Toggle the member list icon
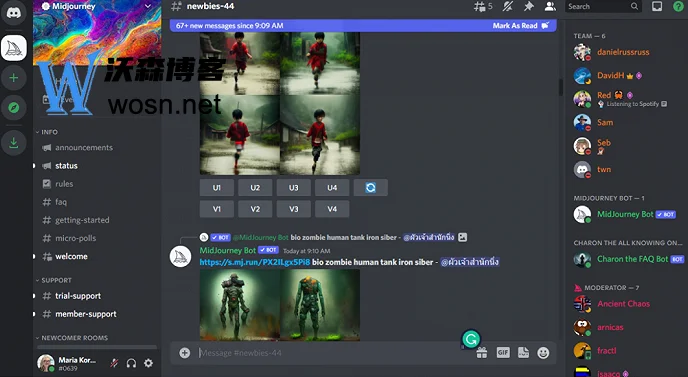The image size is (688, 377). click(550, 6)
